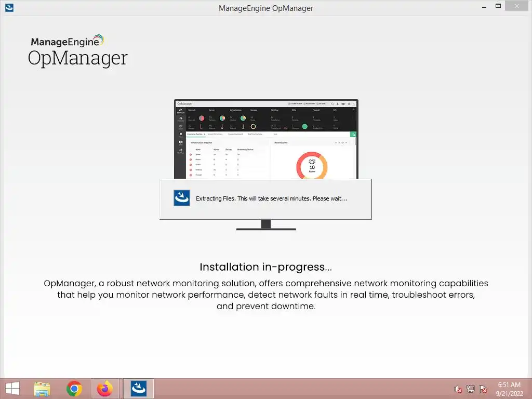Click the ManageEngine OpManager logo

(x=78, y=50)
